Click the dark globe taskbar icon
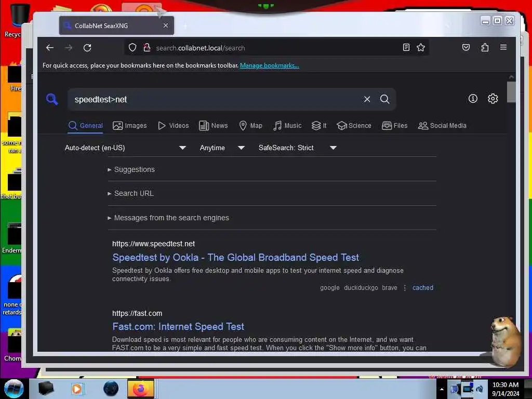Screen dimensions: 532x399 pos(111,389)
